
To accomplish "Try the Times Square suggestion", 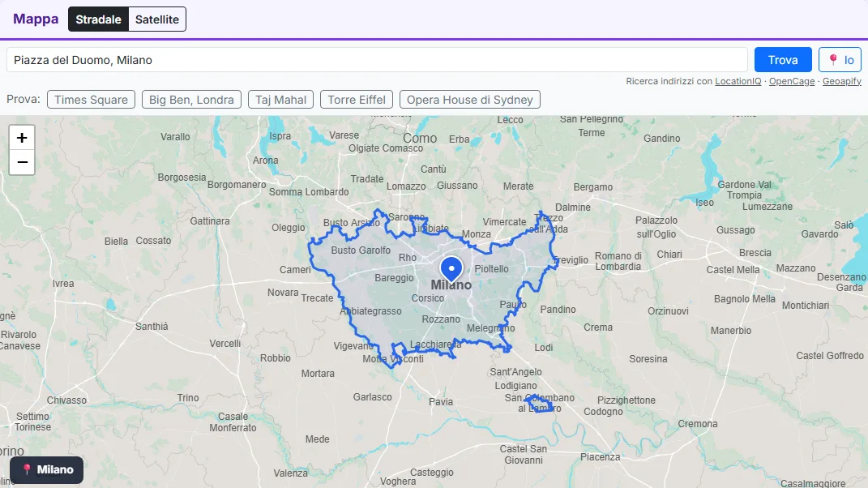I will (91, 100).
